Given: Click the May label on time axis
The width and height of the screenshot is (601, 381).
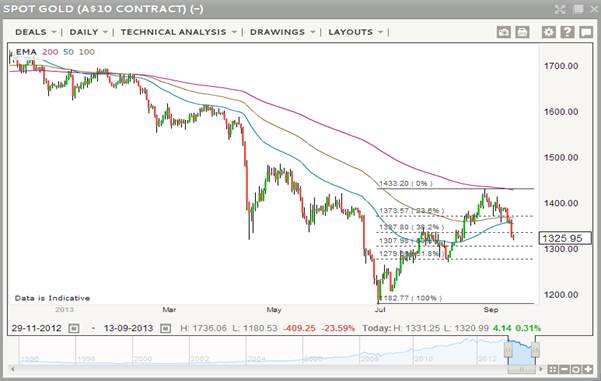Looking at the screenshot, I should [x=274, y=309].
